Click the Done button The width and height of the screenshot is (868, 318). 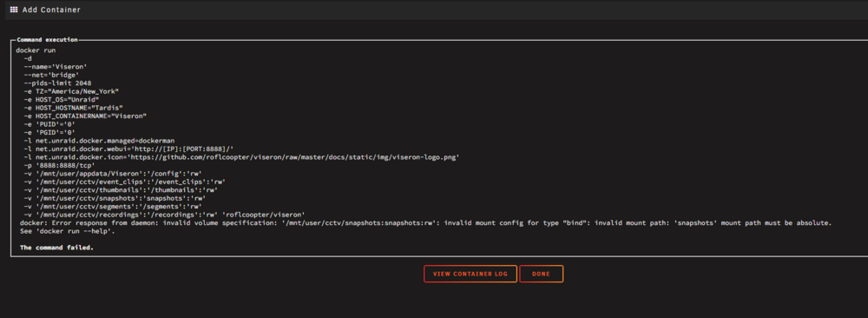click(x=541, y=274)
